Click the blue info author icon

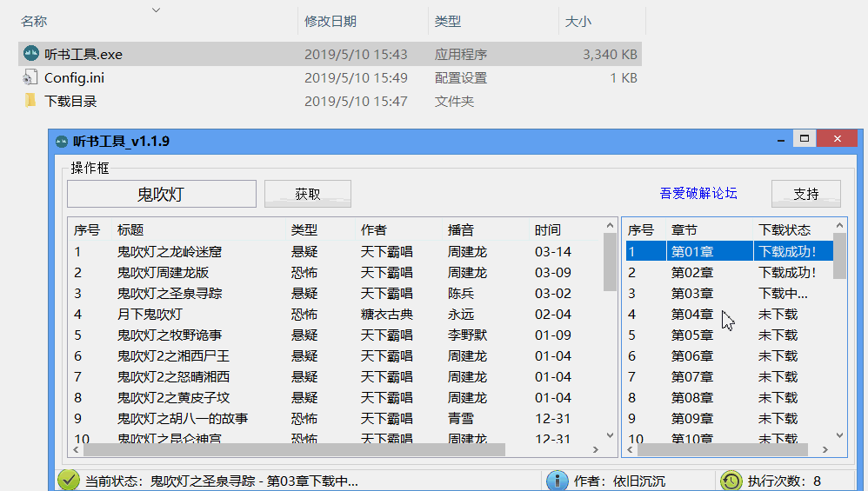point(558,481)
